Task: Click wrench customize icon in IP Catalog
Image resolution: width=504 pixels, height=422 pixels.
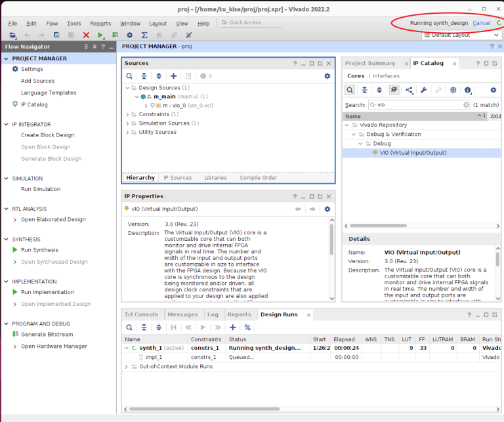Action: point(423,90)
